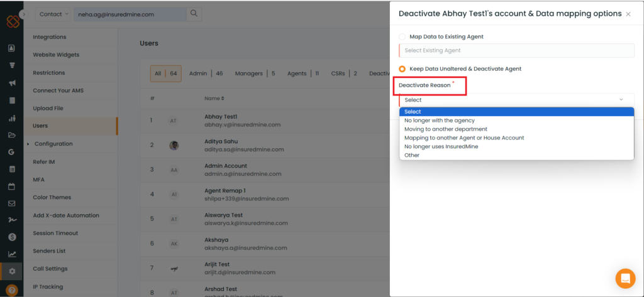The image size is (644, 297).
Task: Click the Select Existing Agent field
Action: 516,50
